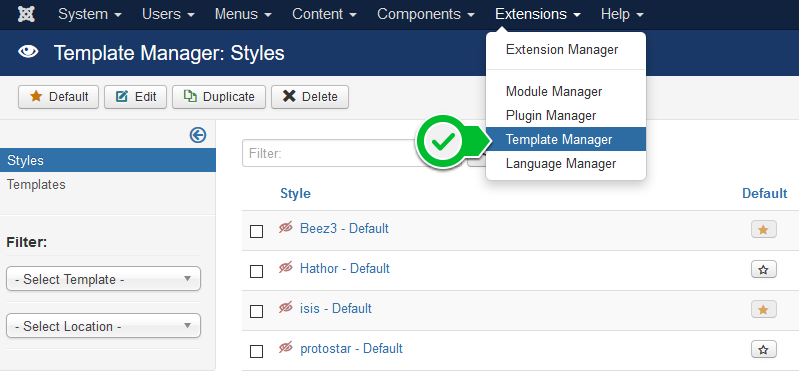The width and height of the screenshot is (799, 379).
Task: Sort by the Default column header
Action: coord(764,194)
